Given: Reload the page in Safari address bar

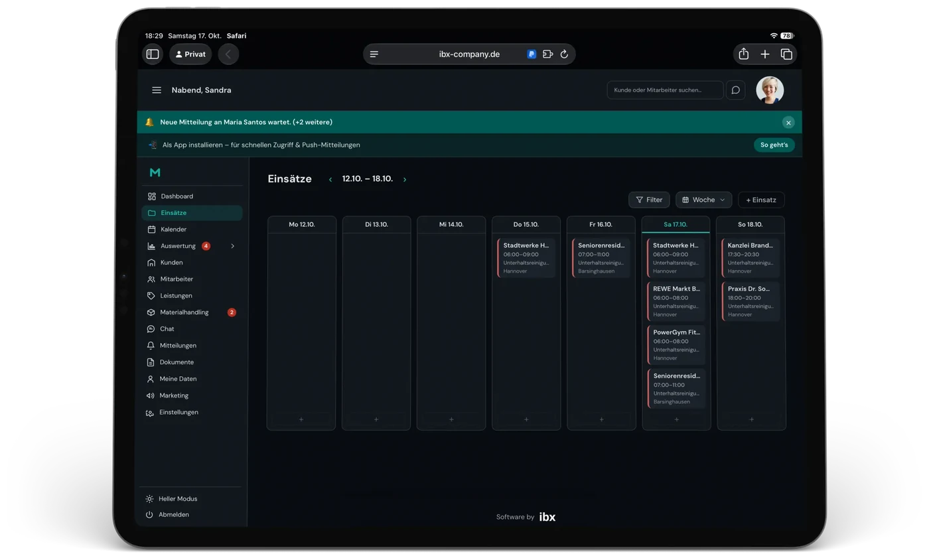Looking at the screenshot, I should point(564,54).
